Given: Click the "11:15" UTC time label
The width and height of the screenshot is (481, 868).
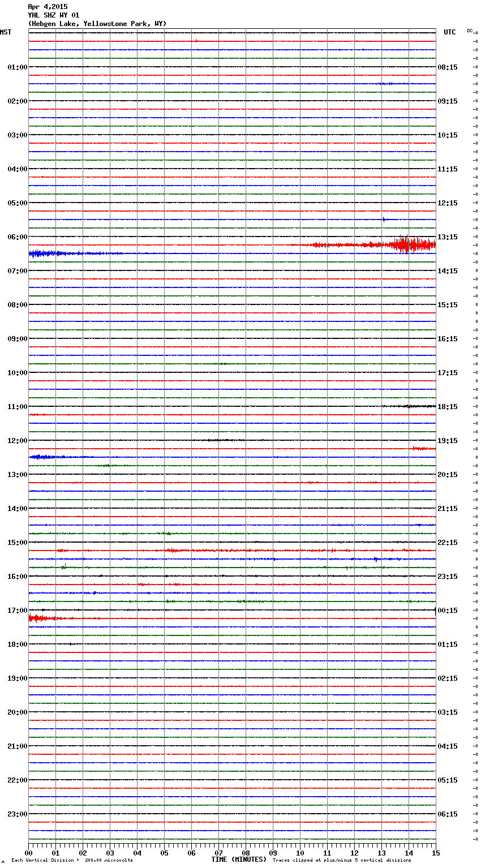Looking at the screenshot, I should point(448,169).
